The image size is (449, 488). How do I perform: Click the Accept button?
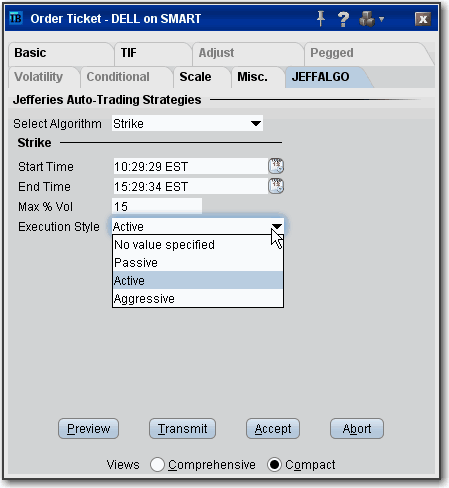273,429
